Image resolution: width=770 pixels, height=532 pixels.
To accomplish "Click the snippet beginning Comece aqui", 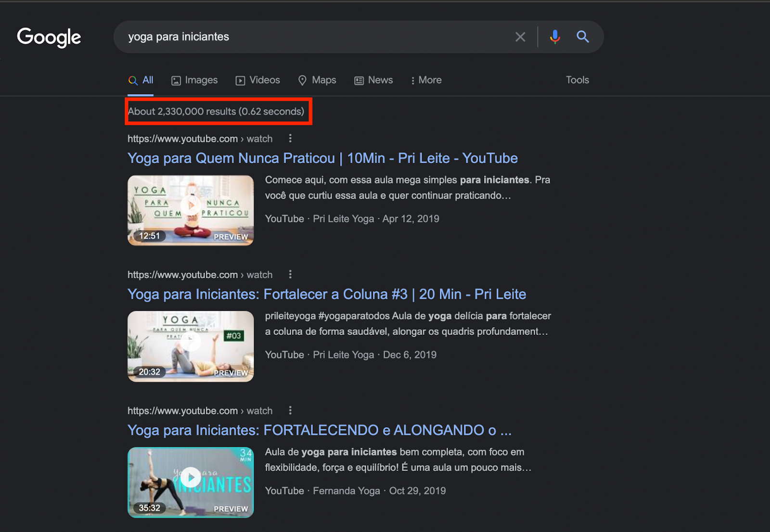I will tap(408, 188).
